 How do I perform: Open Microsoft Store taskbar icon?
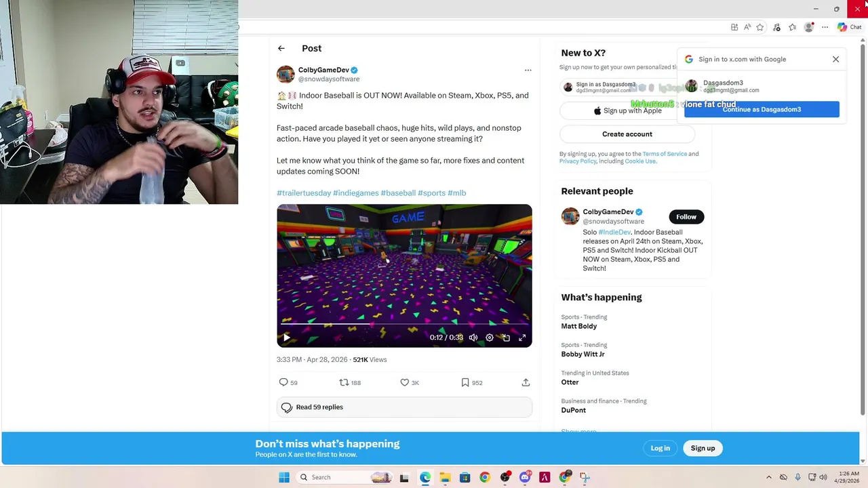(465, 477)
